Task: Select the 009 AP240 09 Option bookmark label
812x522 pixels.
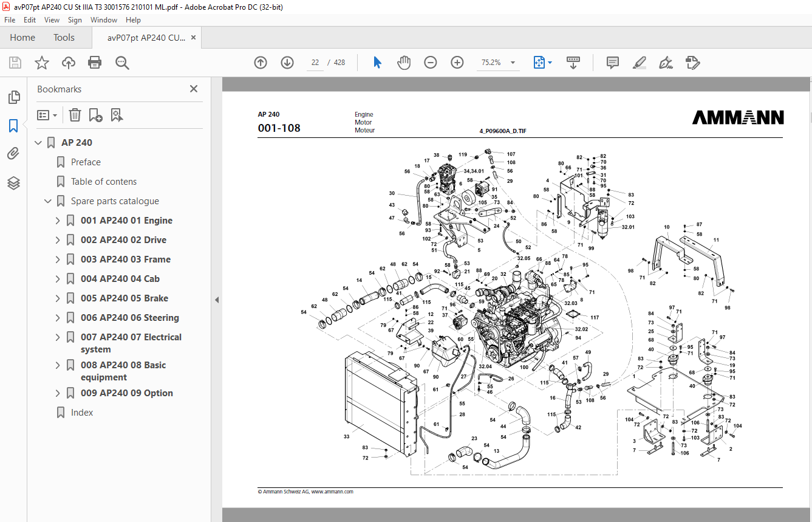Action: (127, 393)
